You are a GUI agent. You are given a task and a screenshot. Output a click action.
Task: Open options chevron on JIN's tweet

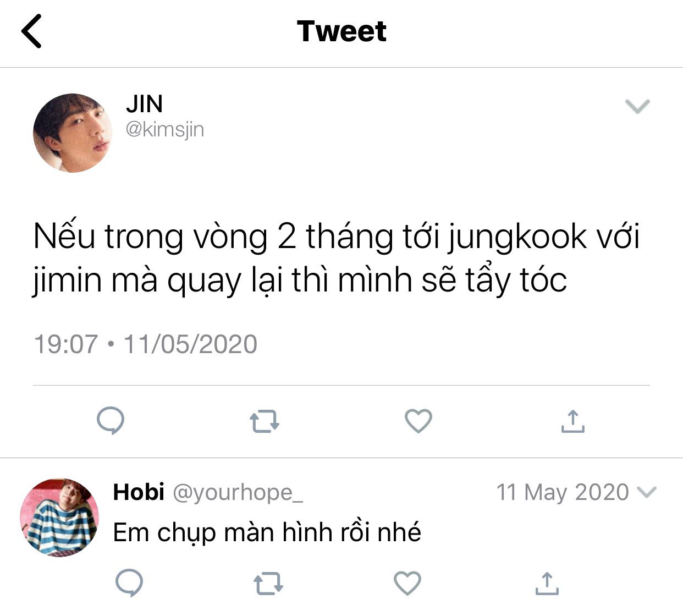(x=638, y=106)
